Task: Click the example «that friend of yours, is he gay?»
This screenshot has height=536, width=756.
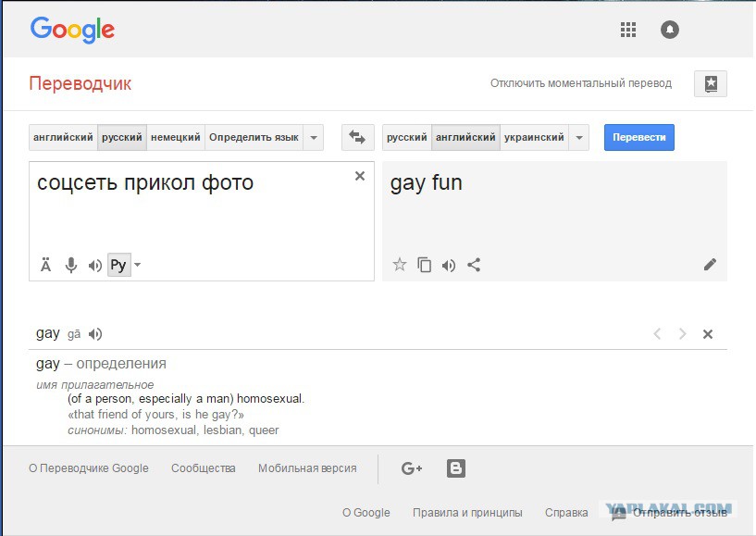Action: click(x=155, y=415)
